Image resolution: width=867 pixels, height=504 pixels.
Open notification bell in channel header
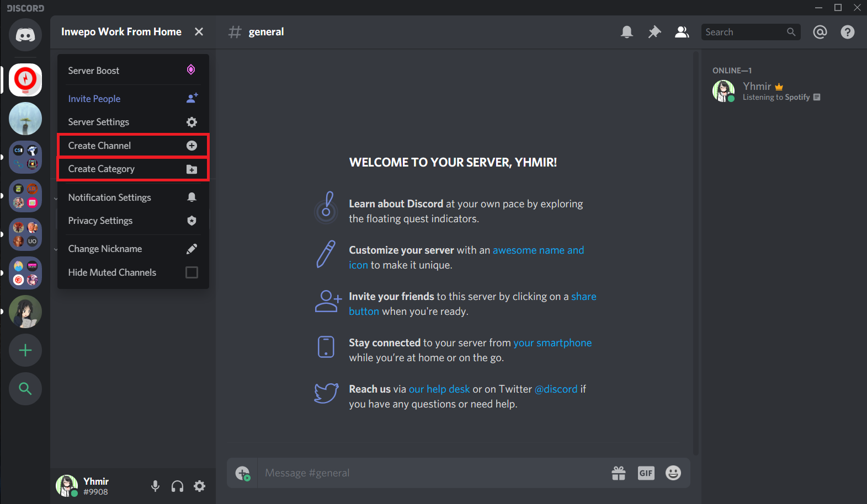[627, 32]
